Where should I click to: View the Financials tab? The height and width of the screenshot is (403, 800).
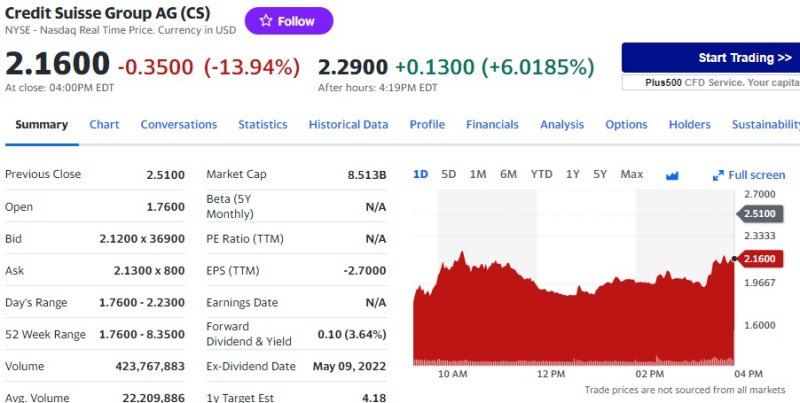(x=492, y=125)
